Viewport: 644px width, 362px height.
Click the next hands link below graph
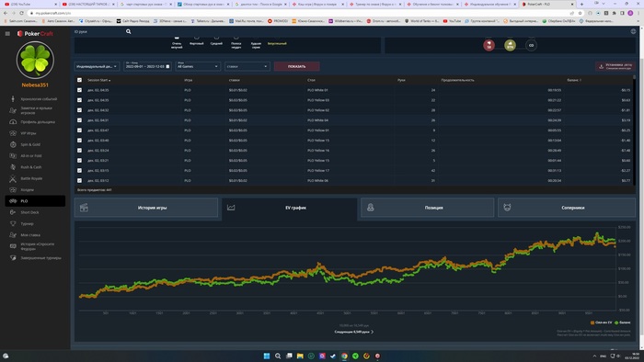click(x=353, y=332)
